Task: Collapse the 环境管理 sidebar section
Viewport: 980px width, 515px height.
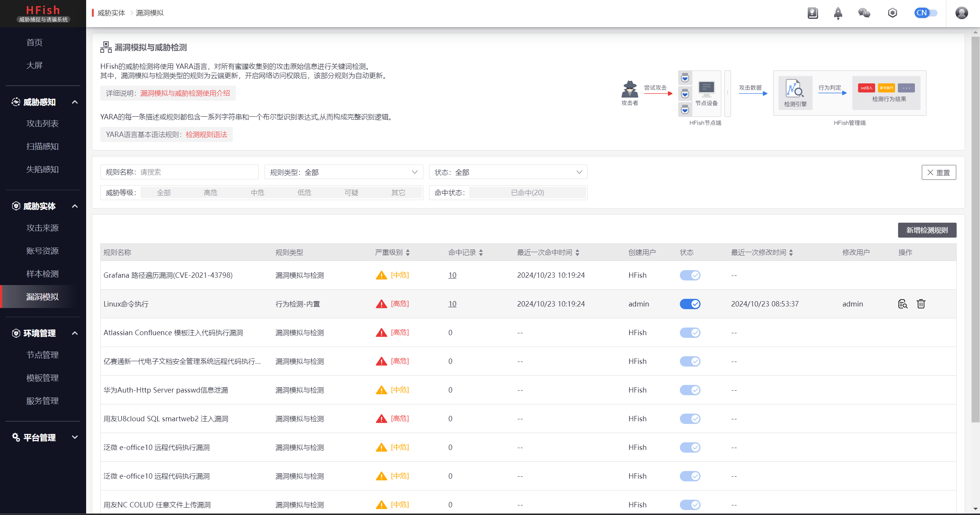Action: pyautogui.click(x=75, y=333)
